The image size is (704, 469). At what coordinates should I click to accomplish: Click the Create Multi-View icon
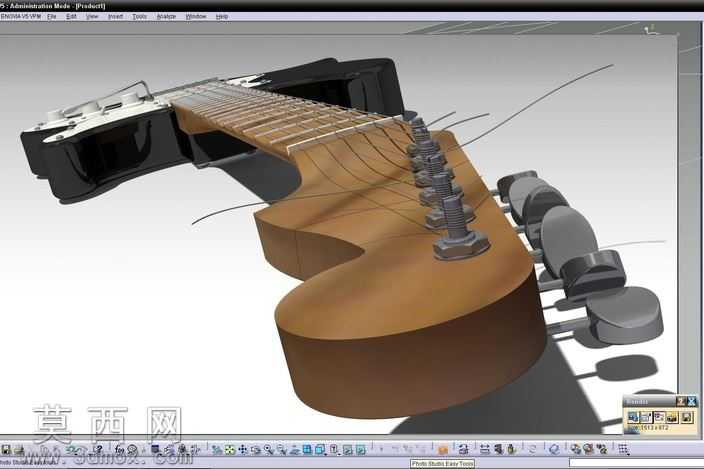click(x=307, y=449)
